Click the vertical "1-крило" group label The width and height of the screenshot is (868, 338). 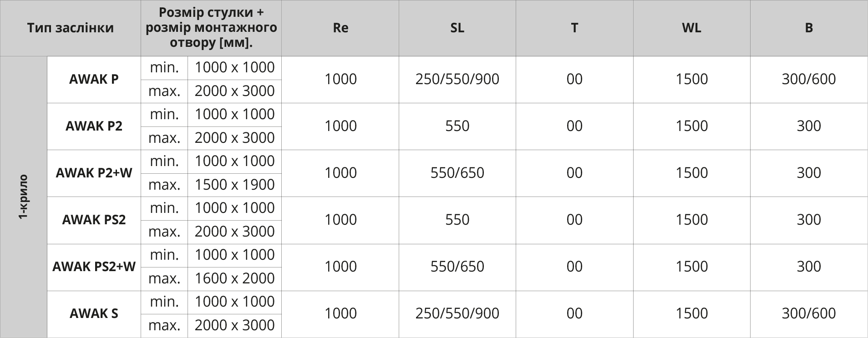pos(24,197)
